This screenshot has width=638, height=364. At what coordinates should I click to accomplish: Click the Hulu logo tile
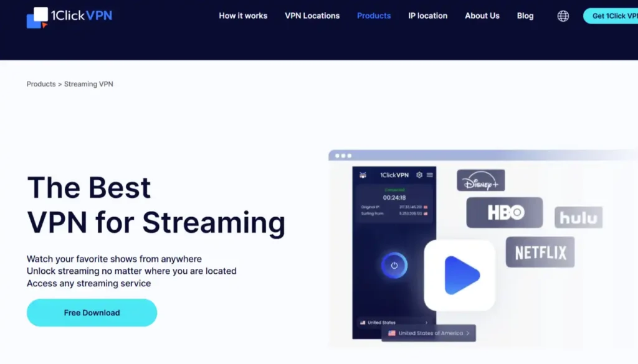pos(578,218)
